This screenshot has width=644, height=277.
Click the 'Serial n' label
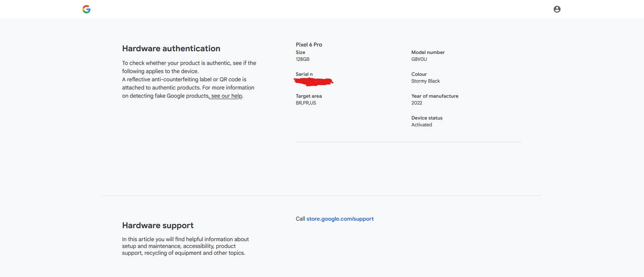tap(304, 74)
